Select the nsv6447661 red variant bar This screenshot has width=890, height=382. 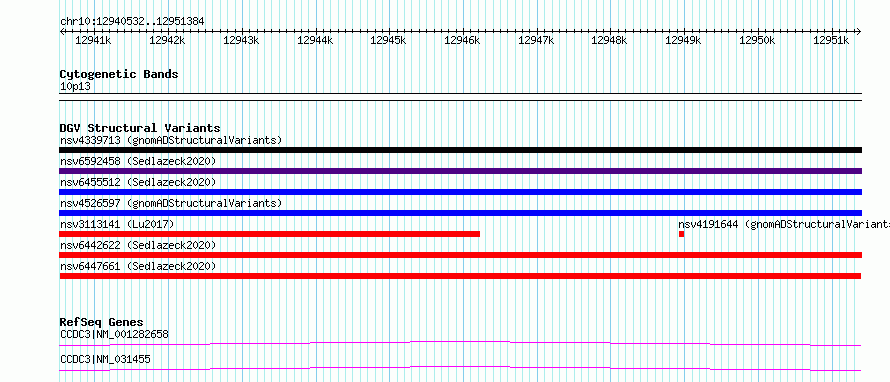[460, 276]
